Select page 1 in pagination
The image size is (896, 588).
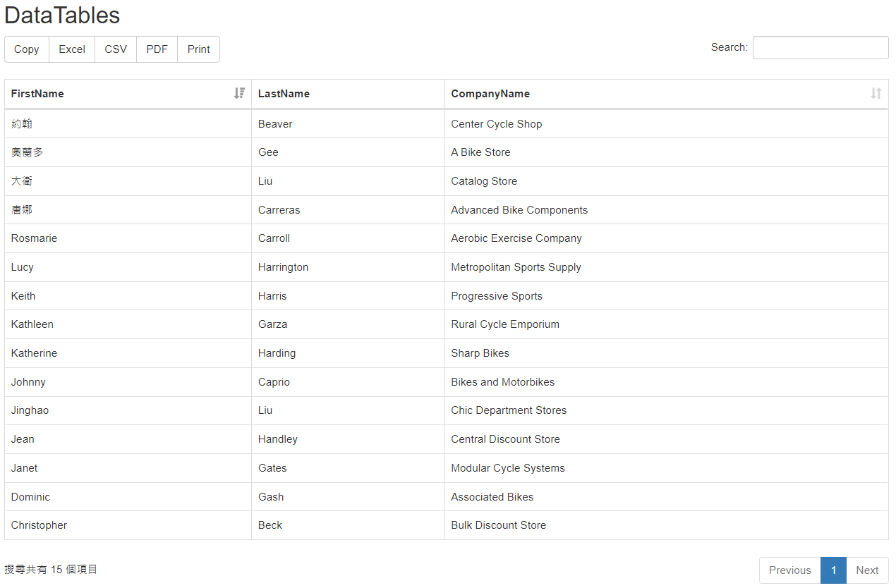833,570
